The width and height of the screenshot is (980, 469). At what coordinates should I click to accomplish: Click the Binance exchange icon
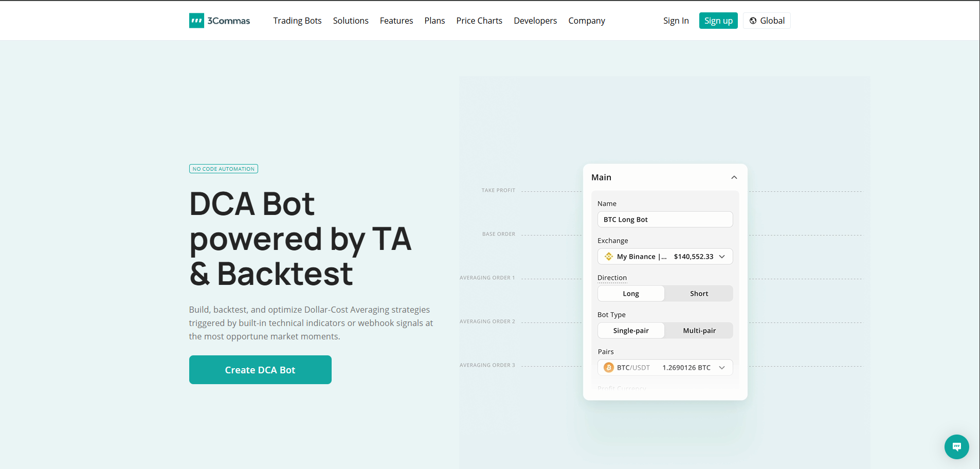pos(609,257)
